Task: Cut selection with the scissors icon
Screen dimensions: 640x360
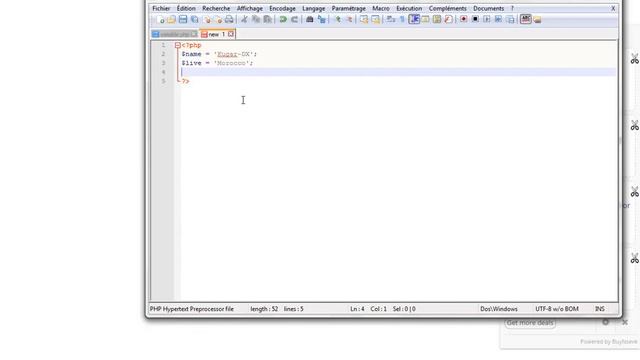Action: coord(244,19)
